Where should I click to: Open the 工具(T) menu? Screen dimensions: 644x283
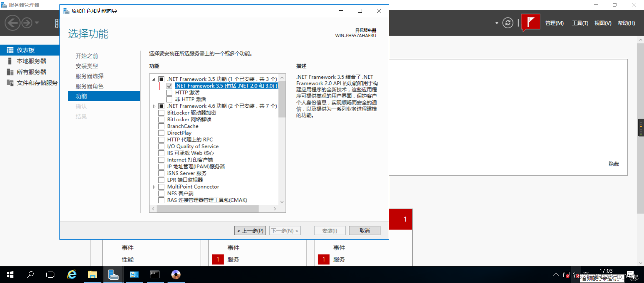click(x=580, y=23)
